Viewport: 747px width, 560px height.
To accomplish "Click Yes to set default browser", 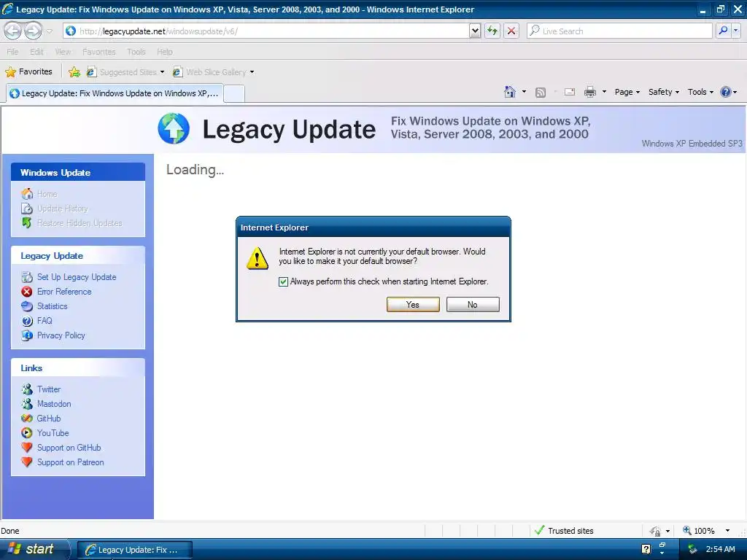I will (x=413, y=304).
